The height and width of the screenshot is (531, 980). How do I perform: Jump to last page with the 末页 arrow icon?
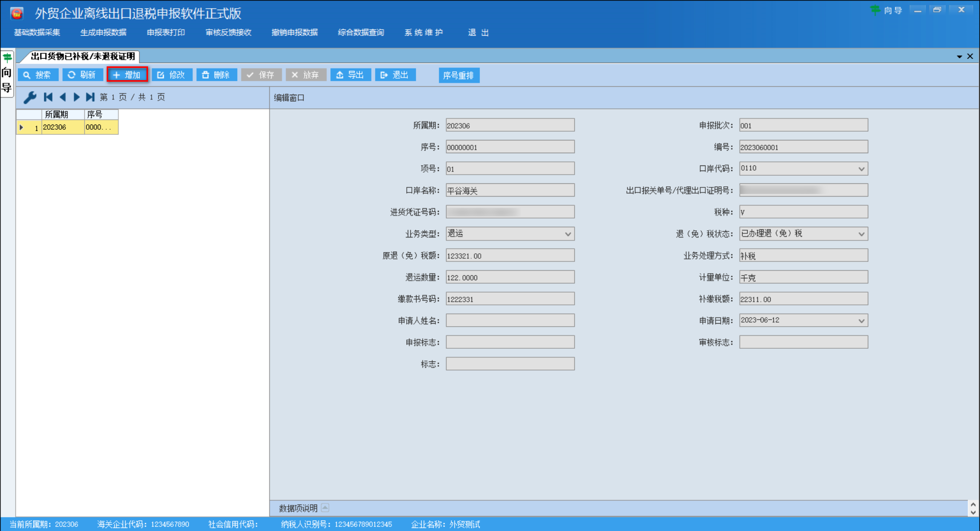[x=90, y=97]
